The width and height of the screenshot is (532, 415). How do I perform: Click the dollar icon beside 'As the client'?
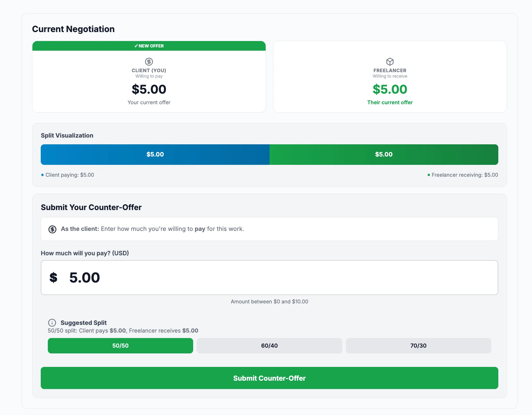pos(52,229)
